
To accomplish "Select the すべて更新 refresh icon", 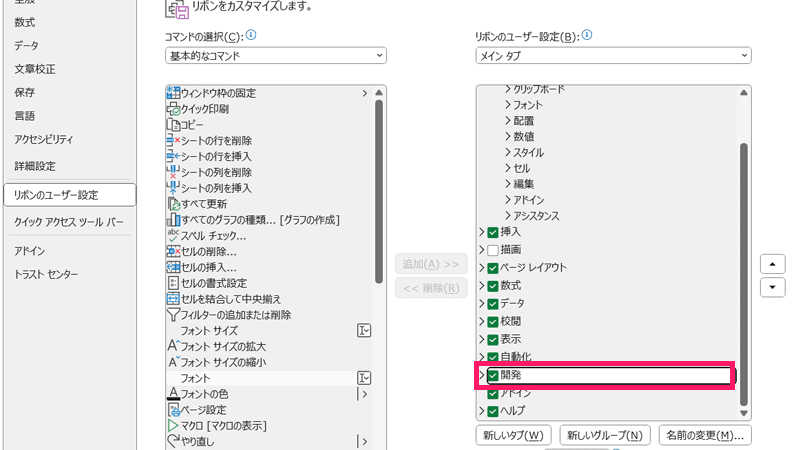I will click(173, 204).
